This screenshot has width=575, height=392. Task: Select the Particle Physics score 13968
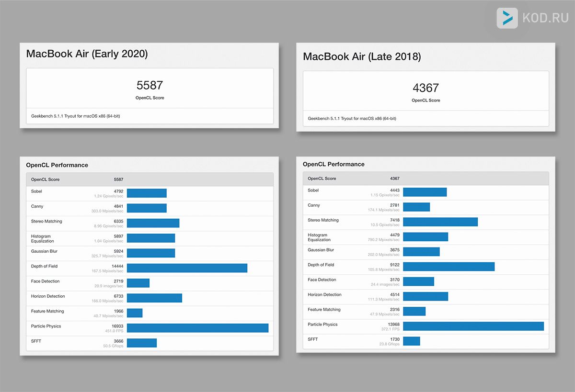pyautogui.click(x=393, y=325)
